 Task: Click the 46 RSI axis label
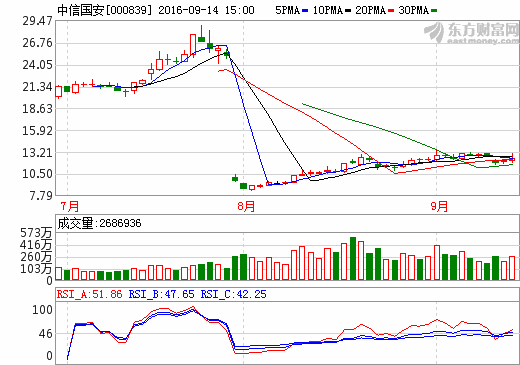point(46,334)
